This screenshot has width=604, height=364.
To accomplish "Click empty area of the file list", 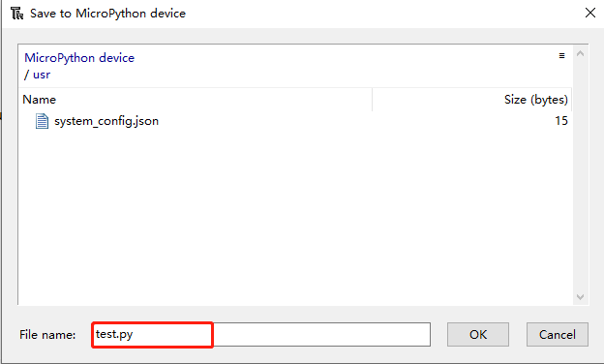I will click(x=294, y=216).
